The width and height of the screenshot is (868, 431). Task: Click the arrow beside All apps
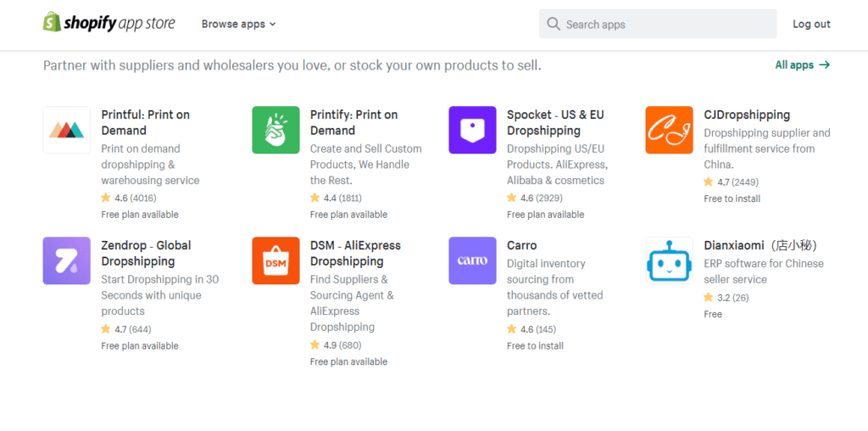pos(824,64)
